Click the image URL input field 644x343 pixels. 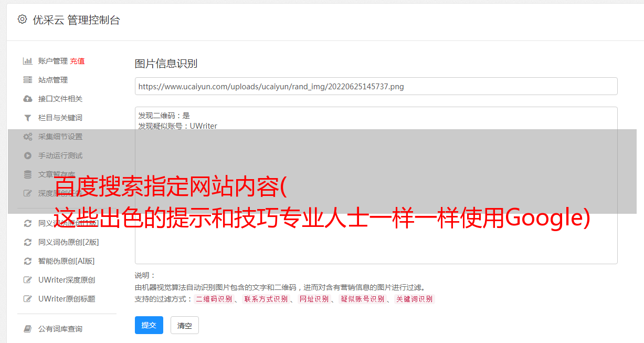pos(376,86)
